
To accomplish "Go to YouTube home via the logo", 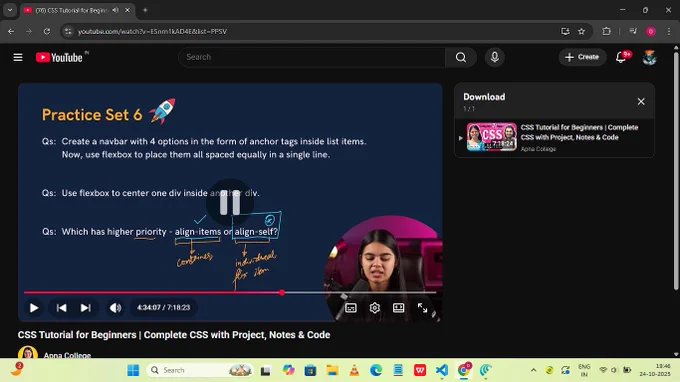I will point(59,57).
